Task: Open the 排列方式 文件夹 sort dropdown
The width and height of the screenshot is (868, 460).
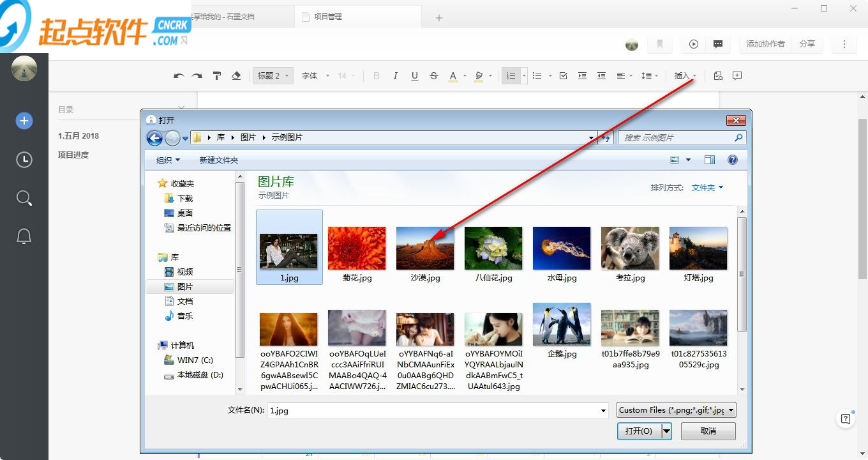Action: pyautogui.click(x=708, y=188)
